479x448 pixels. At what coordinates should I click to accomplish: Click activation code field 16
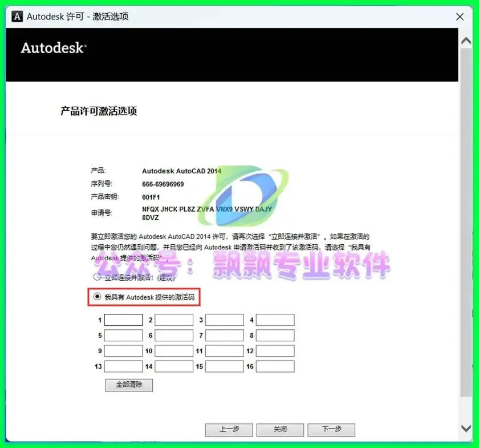[x=275, y=366]
